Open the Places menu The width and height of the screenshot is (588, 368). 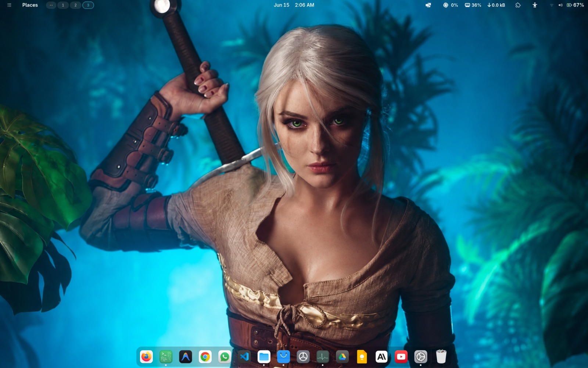[x=30, y=5]
